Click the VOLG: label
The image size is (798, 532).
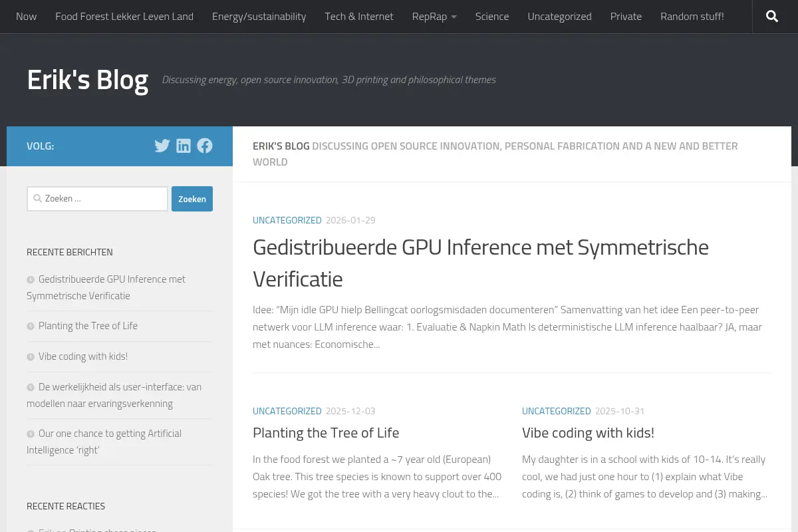pos(41,146)
